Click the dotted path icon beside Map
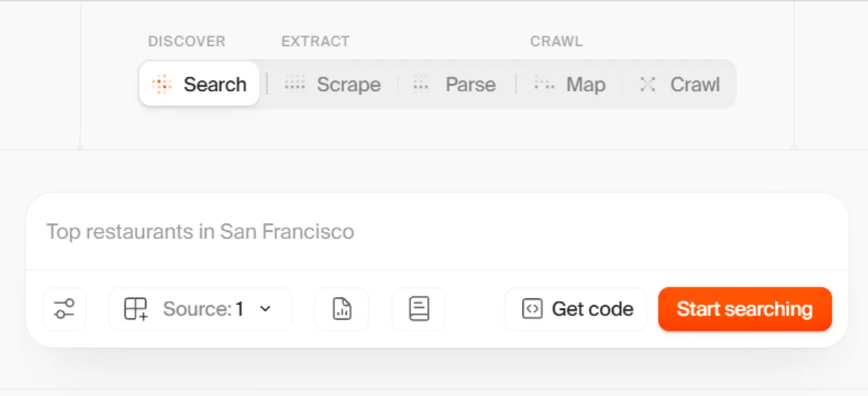This screenshot has width=868, height=396. (544, 84)
